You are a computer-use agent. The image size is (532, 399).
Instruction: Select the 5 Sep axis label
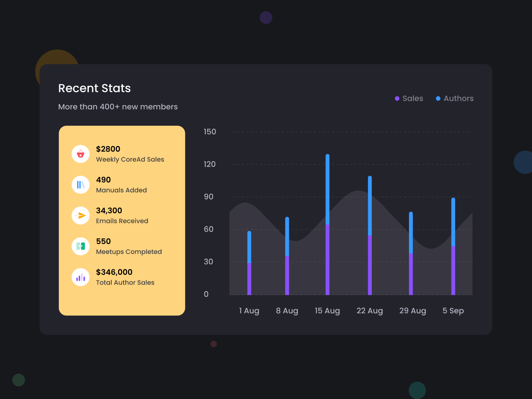point(453,311)
